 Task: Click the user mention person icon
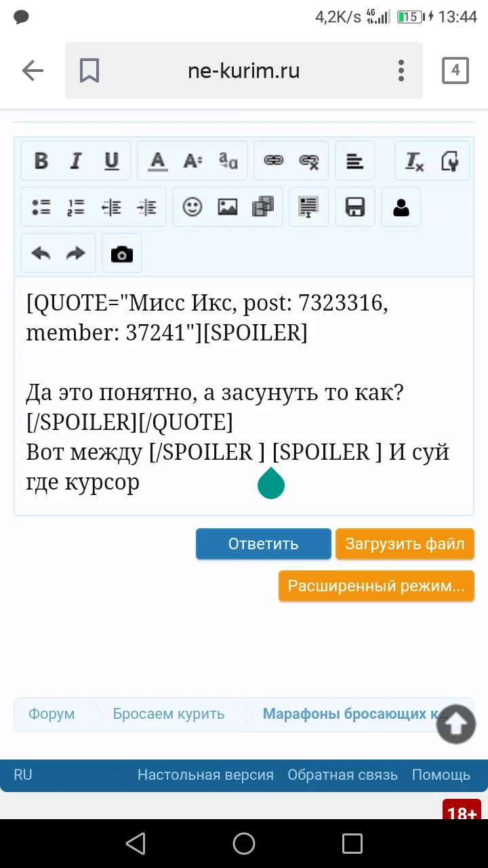pyautogui.click(x=401, y=207)
